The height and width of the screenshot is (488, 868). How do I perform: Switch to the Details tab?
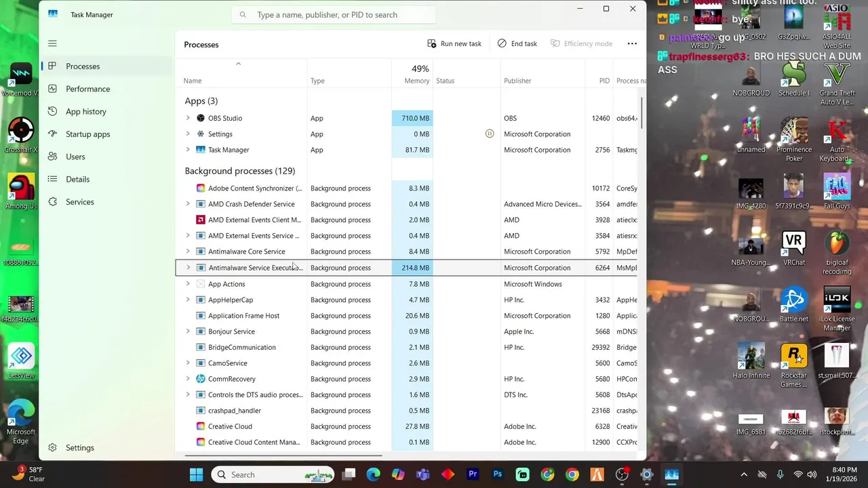coord(106,179)
